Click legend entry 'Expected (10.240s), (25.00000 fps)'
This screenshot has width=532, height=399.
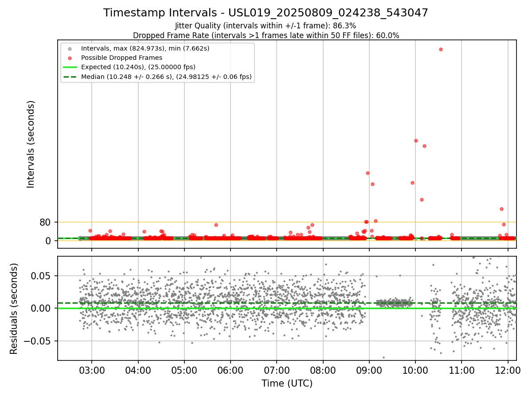(138, 67)
